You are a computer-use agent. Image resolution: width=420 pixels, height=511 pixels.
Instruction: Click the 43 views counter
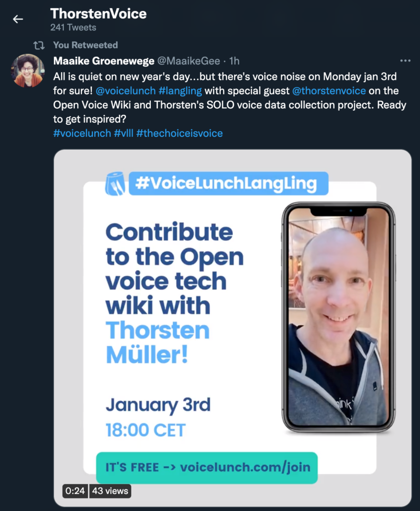point(110,491)
